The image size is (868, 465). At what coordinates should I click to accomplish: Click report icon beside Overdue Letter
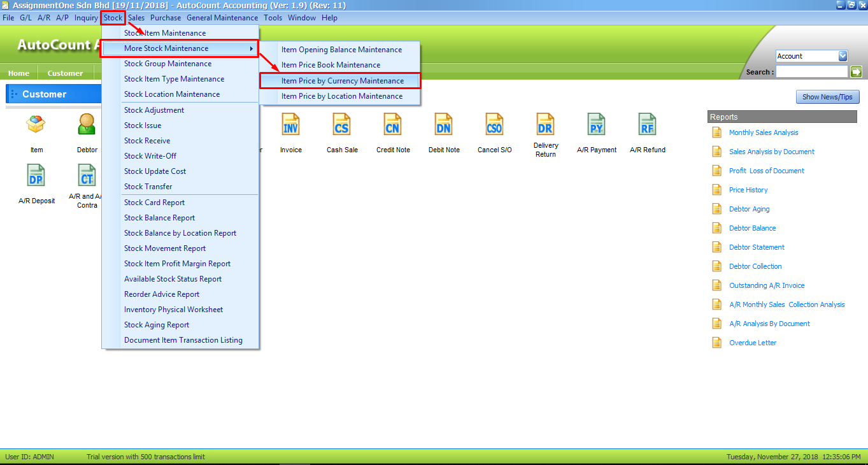(x=716, y=343)
